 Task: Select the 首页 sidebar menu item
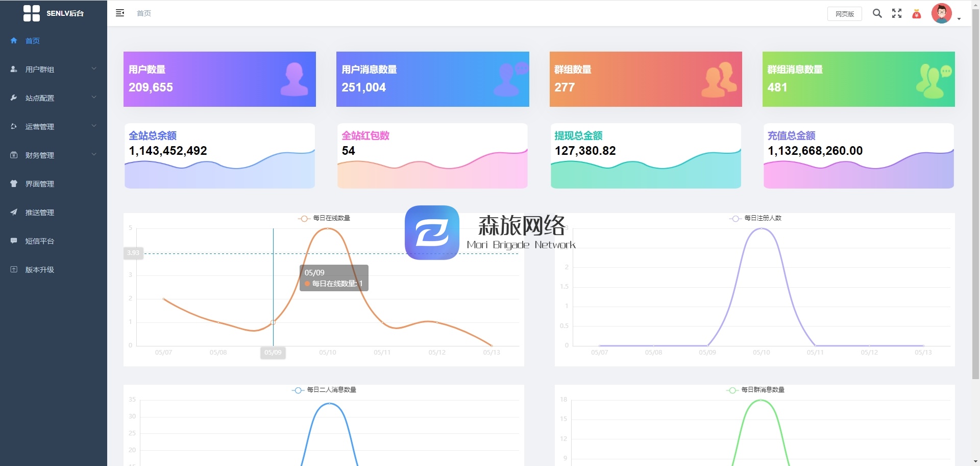[54, 40]
